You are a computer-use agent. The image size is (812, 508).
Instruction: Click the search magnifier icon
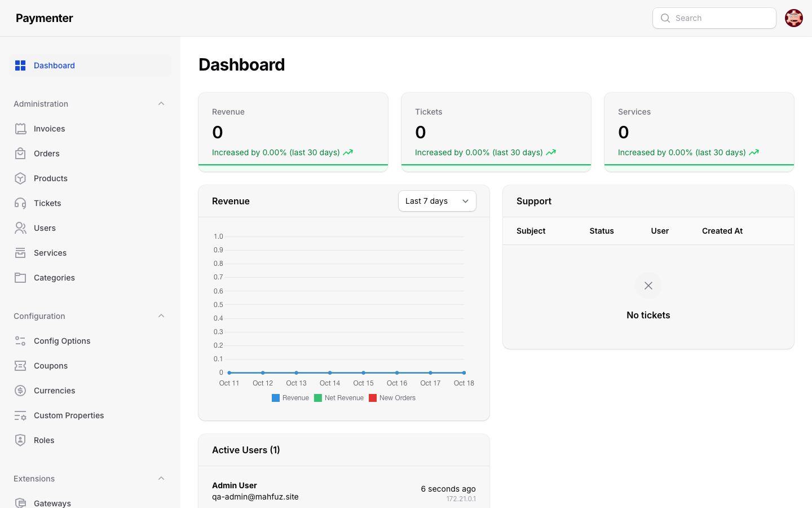click(665, 18)
